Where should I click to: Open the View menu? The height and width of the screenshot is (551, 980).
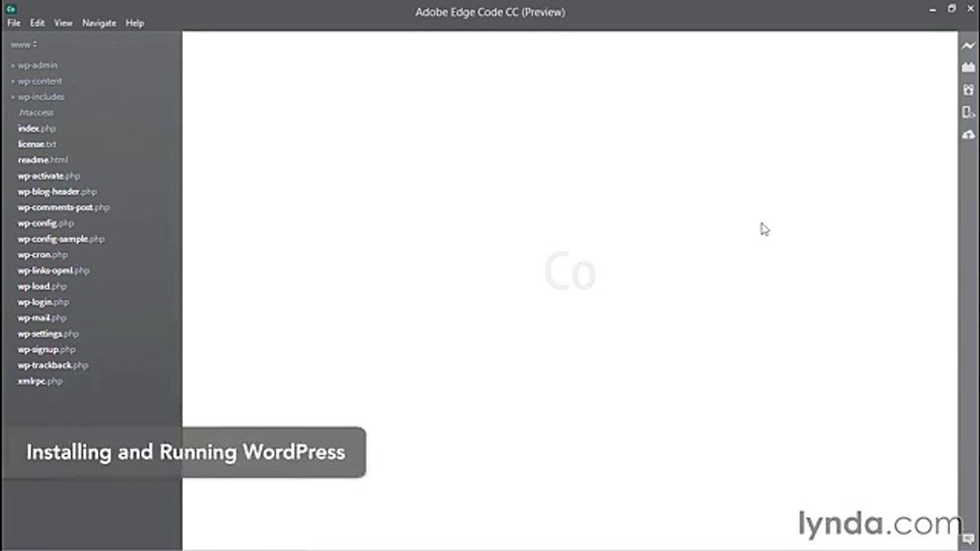[x=63, y=23]
